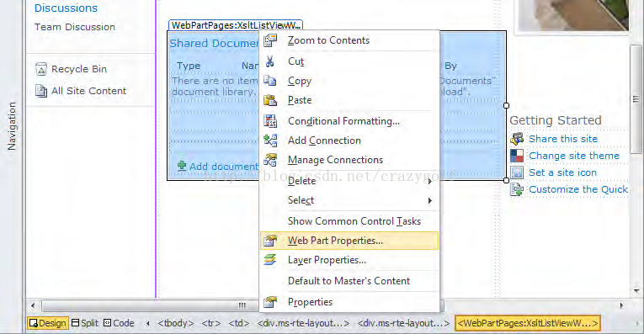Click Getting Started heading text
644x334 pixels.
[556, 120]
